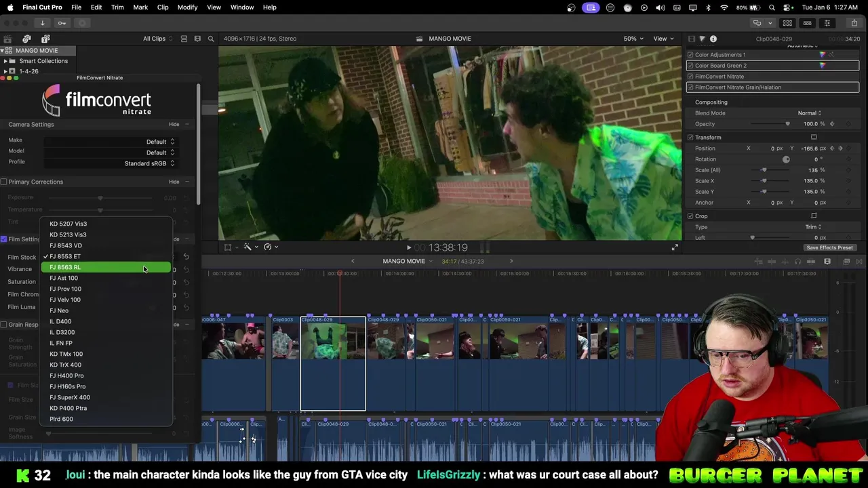
Task: Click the Crop on-screen controls icon
Action: pyautogui.click(x=814, y=216)
